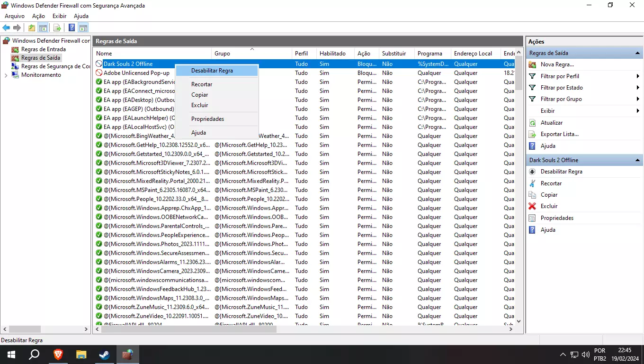This screenshot has width=644, height=364.
Task: Choose Ajuda in the context menu
Action: click(x=217, y=133)
